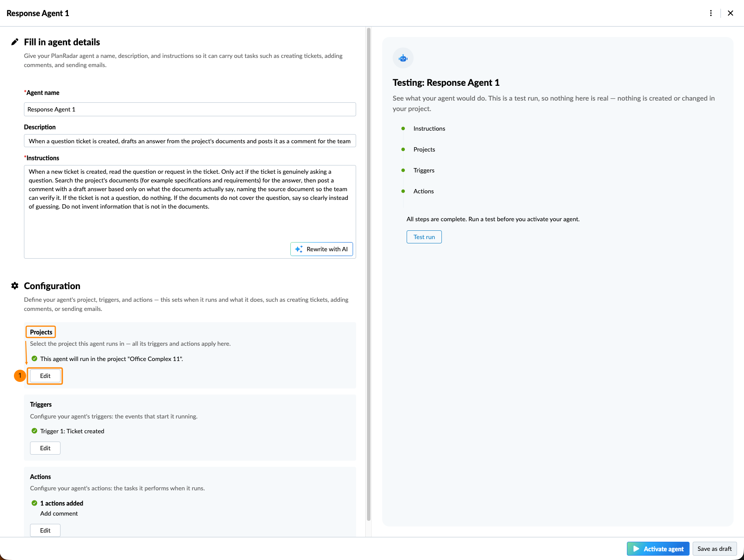Open the three-dot more options menu
The image size is (744, 560).
tap(711, 13)
